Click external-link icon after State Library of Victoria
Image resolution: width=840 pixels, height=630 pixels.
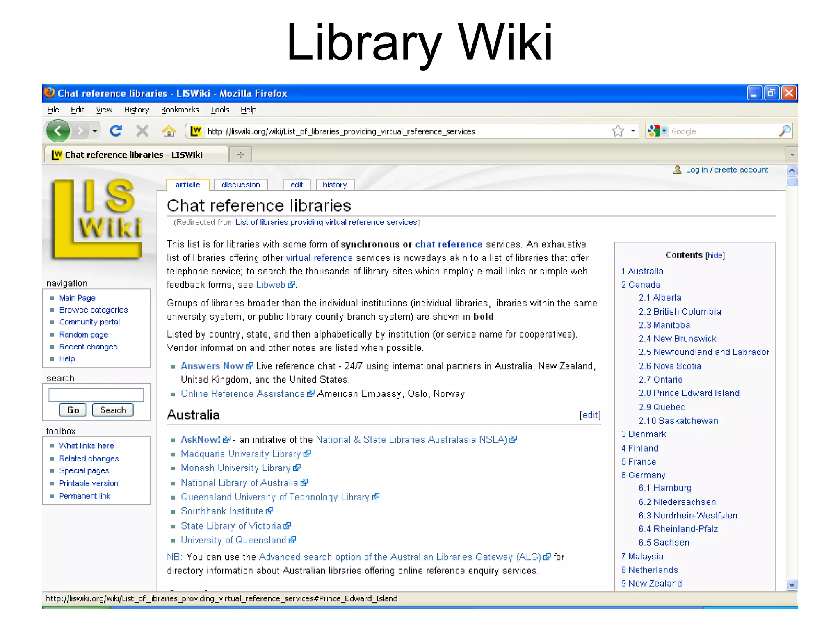[x=287, y=526]
